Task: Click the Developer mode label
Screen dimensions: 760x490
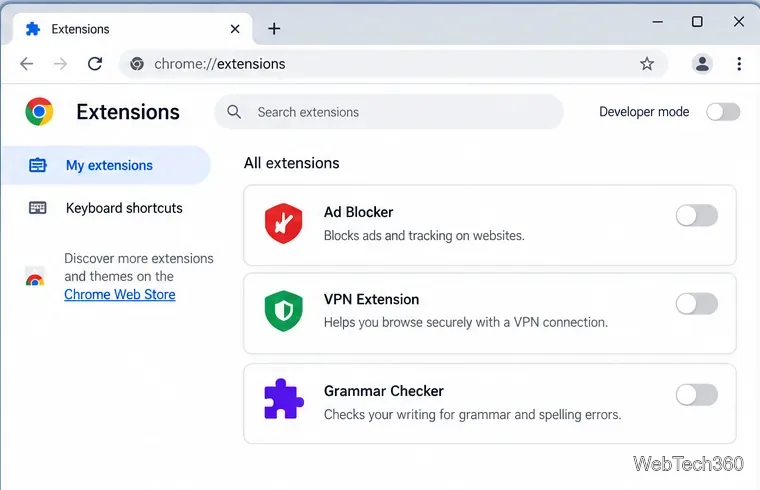Action: tap(644, 112)
